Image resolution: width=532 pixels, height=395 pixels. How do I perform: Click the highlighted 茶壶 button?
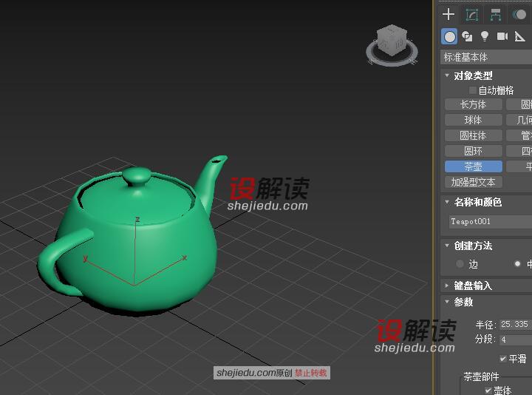pyautogui.click(x=474, y=166)
